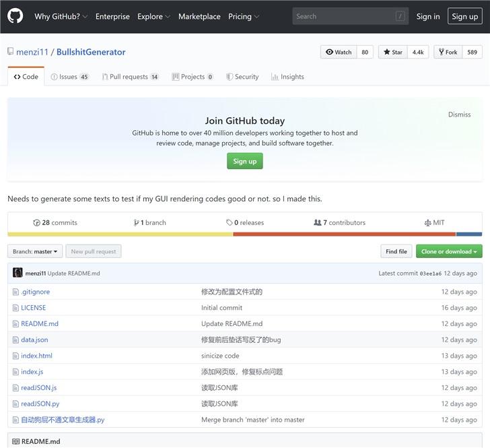
Task: Click the blue segment of language bar
Action: click(469, 234)
